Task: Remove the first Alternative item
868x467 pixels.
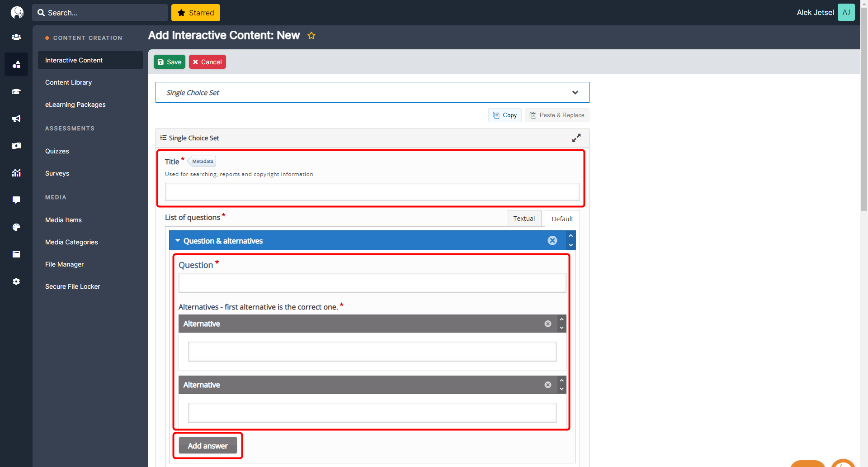Action: point(548,324)
